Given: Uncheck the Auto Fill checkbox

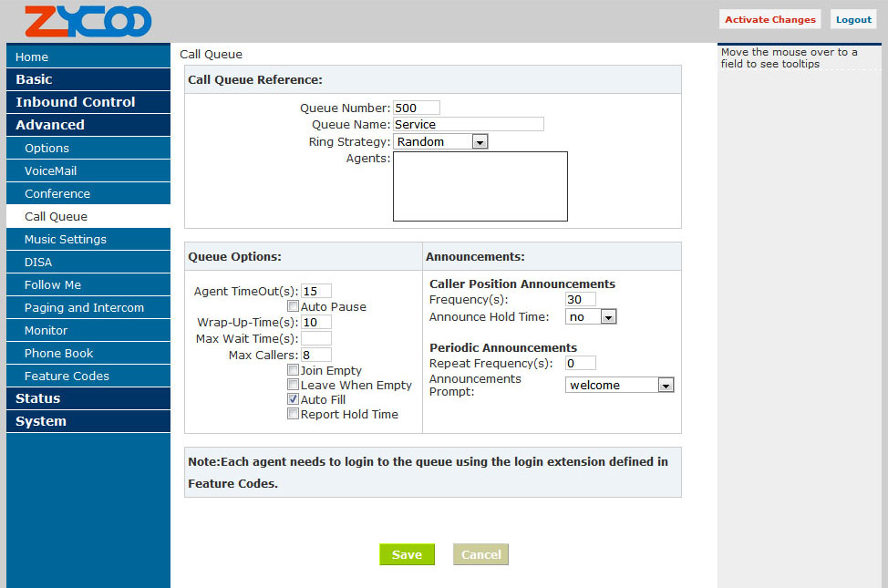Looking at the screenshot, I should click(294, 399).
